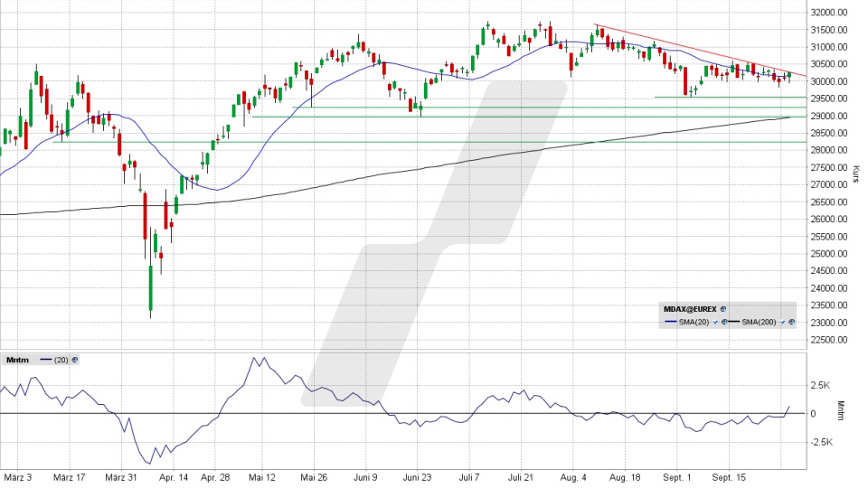Click the Mntm indicator label
The height and width of the screenshot is (488, 868).
tap(17, 360)
